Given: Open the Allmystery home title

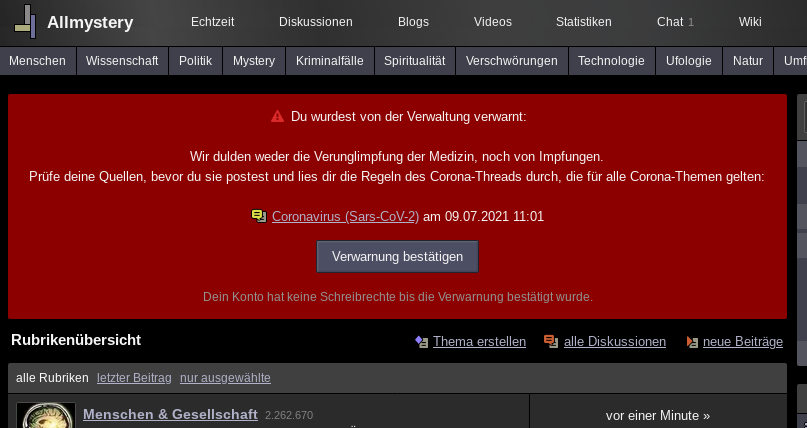Looking at the screenshot, I should point(90,22).
